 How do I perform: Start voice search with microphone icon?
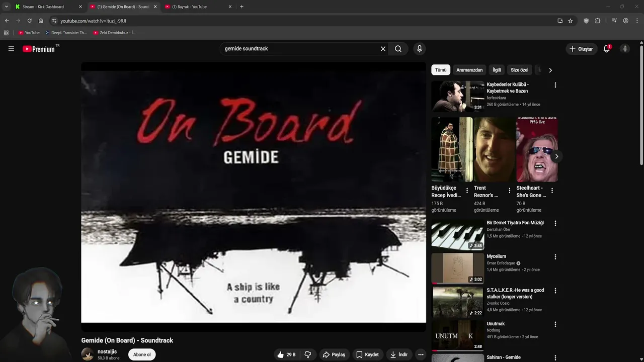coord(420,49)
